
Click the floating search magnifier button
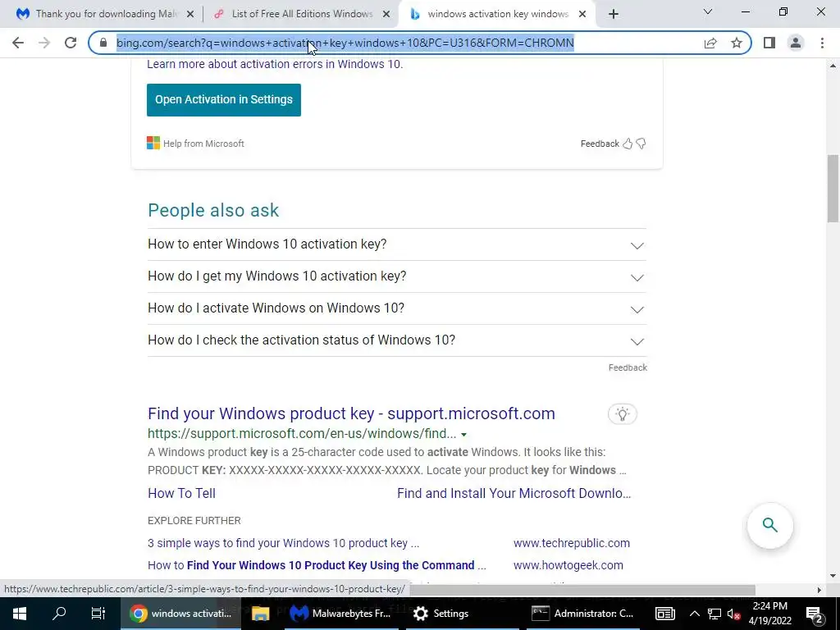[769, 525]
